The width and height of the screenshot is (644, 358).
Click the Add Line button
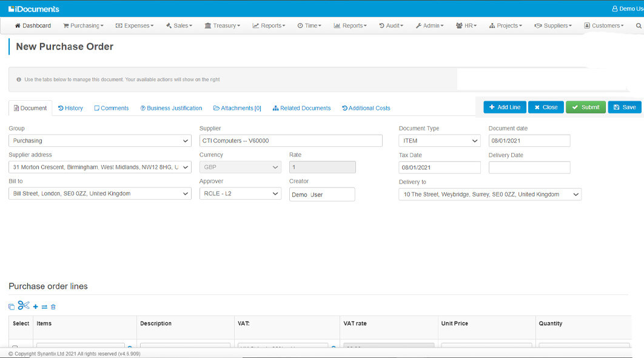click(505, 107)
